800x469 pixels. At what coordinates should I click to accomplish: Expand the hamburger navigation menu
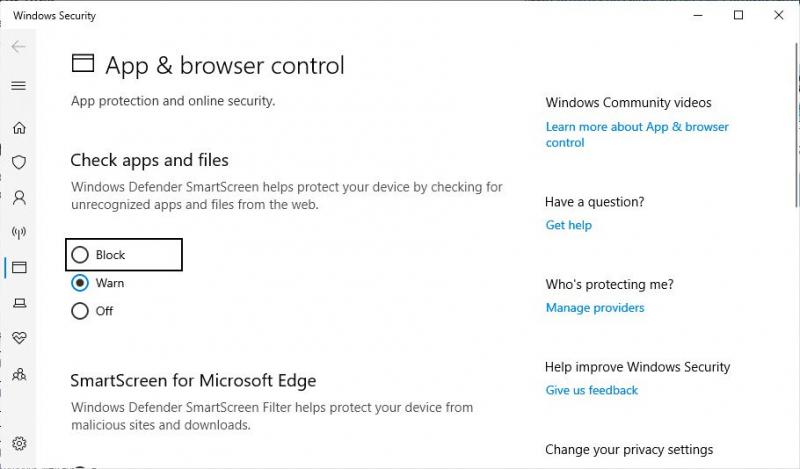(18, 86)
